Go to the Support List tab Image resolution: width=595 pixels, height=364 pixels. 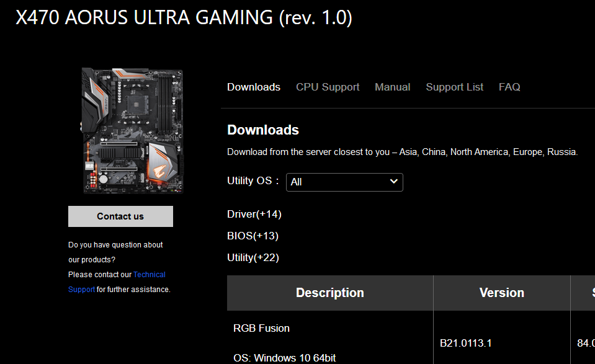click(x=455, y=87)
